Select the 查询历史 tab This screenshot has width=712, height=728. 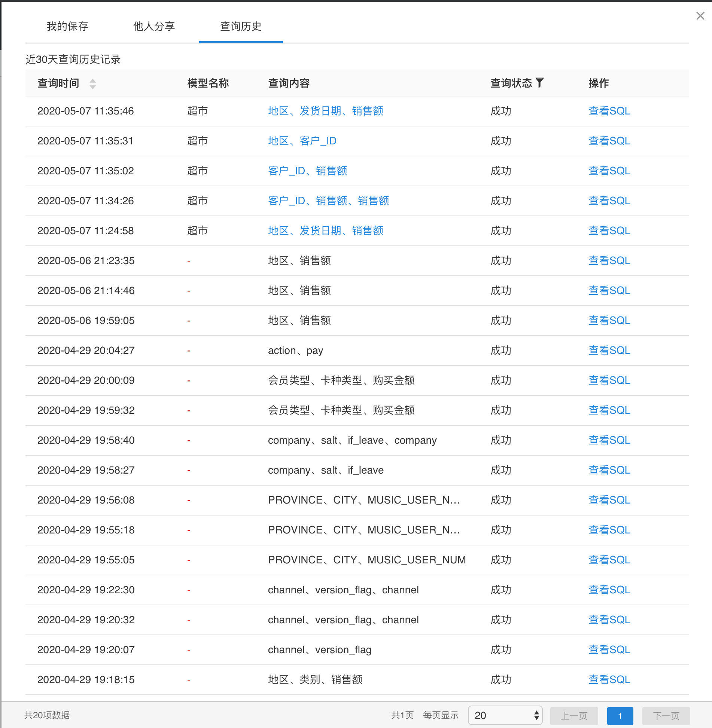pos(241,26)
